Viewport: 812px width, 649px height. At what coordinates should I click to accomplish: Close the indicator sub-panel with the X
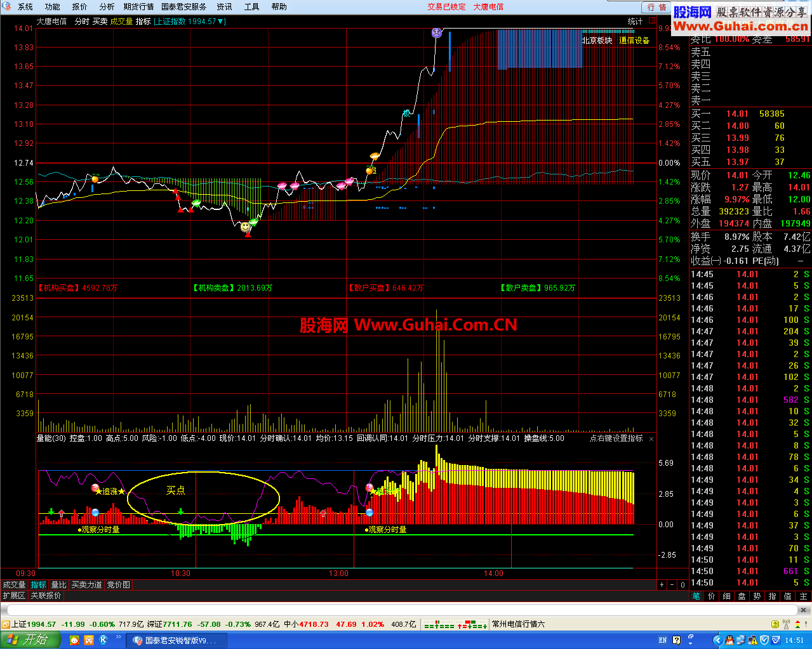(x=651, y=439)
